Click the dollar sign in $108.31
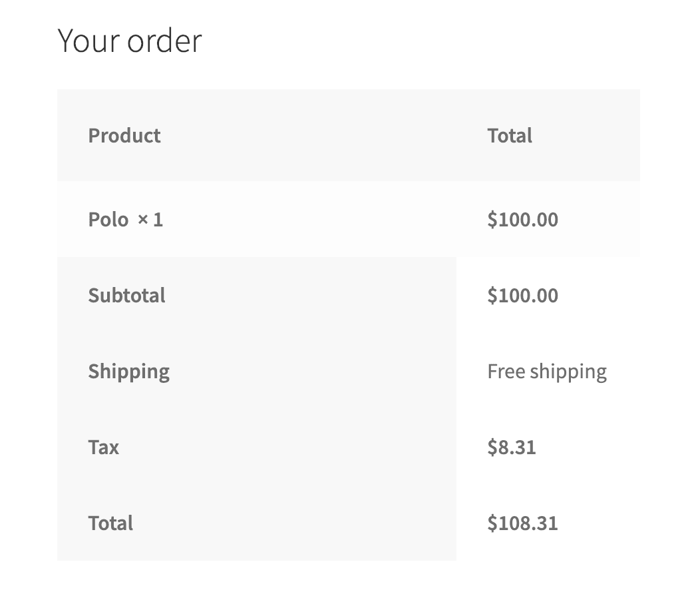The width and height of the screenshot is (700, 598). click(x=492, y=523)
